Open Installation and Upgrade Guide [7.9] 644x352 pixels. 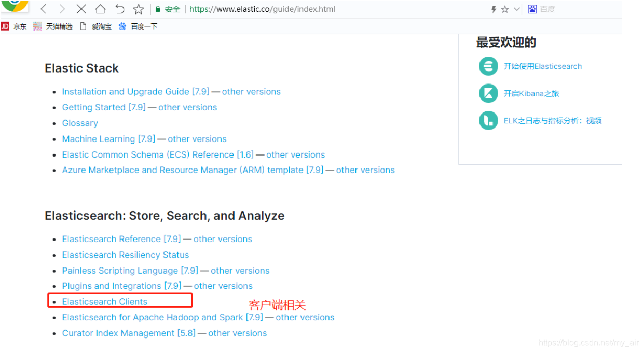pyautogui.click(x=135, y=92)
